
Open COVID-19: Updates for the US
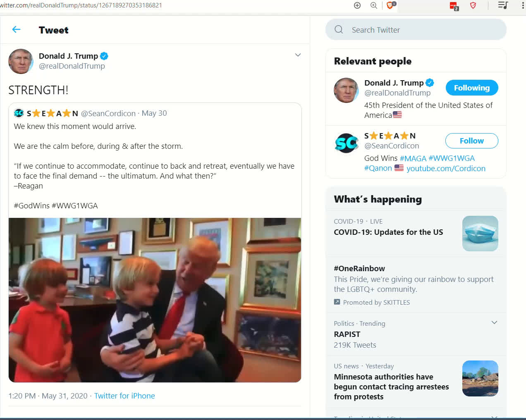click(388, 232)
